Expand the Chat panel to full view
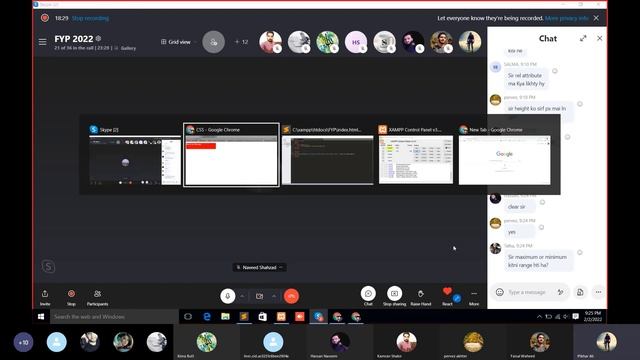The height and width of the screenshot is (360, 640). [x=583, y=38]
